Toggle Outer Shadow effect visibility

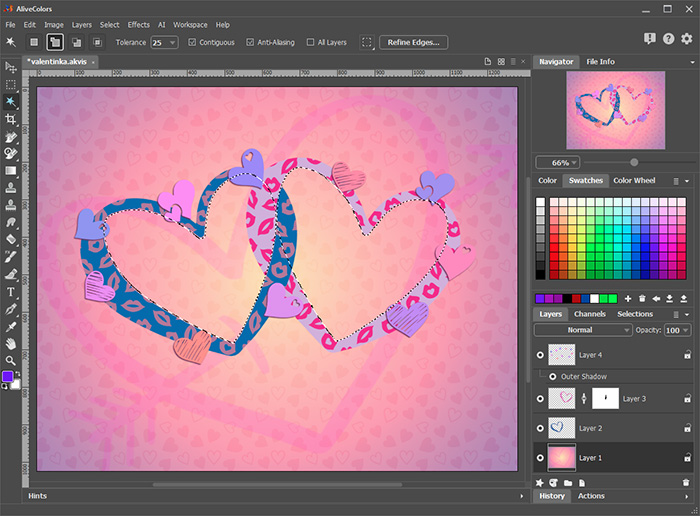click(x=553, y=376)
